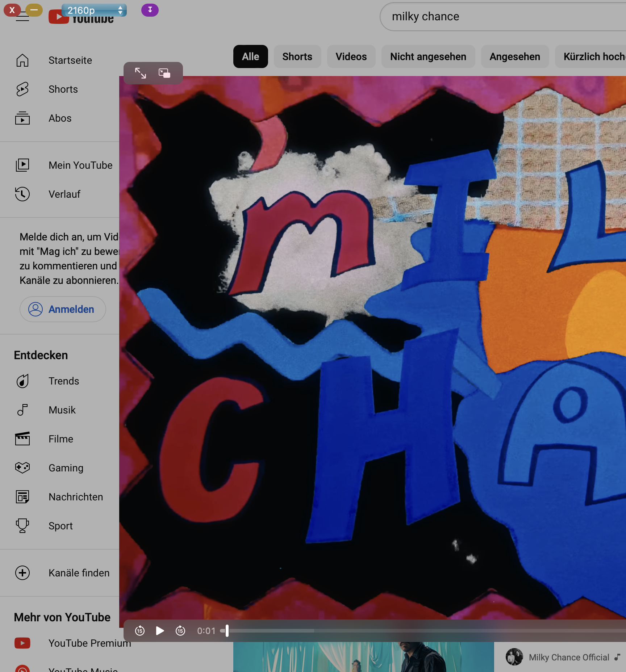Image resolution: width=626 pixels, height=672 pixels.
Task: Open the Kanäle finden link
Action: pyautogui.click(x=79, y=573)
